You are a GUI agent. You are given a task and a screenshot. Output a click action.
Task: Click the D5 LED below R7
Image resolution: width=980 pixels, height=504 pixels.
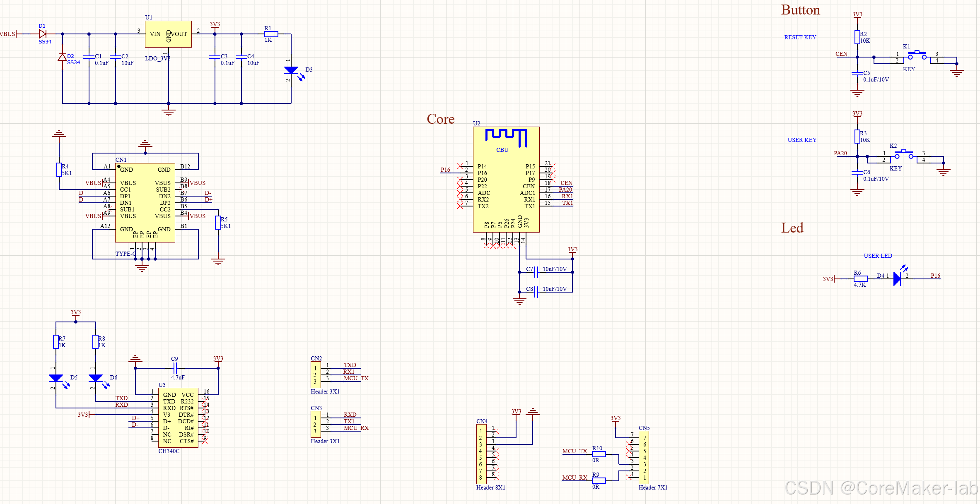(56, 378)
